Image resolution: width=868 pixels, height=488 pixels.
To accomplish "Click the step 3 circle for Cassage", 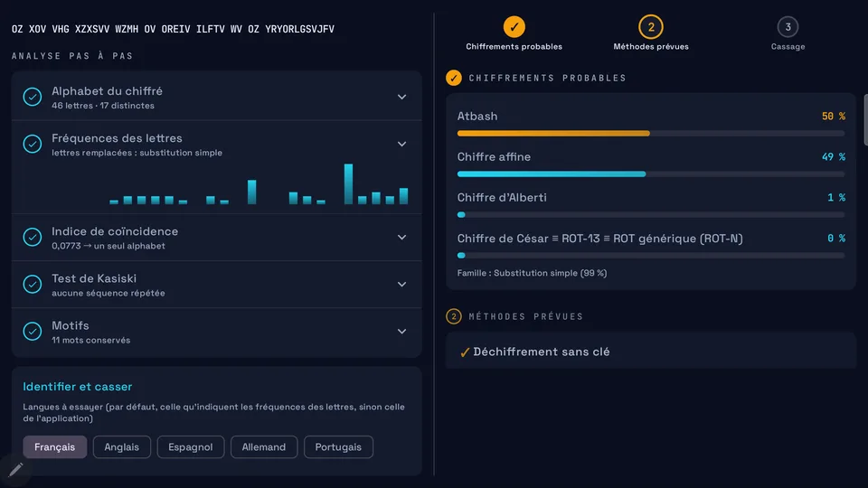I will click(x=788, y=26).
